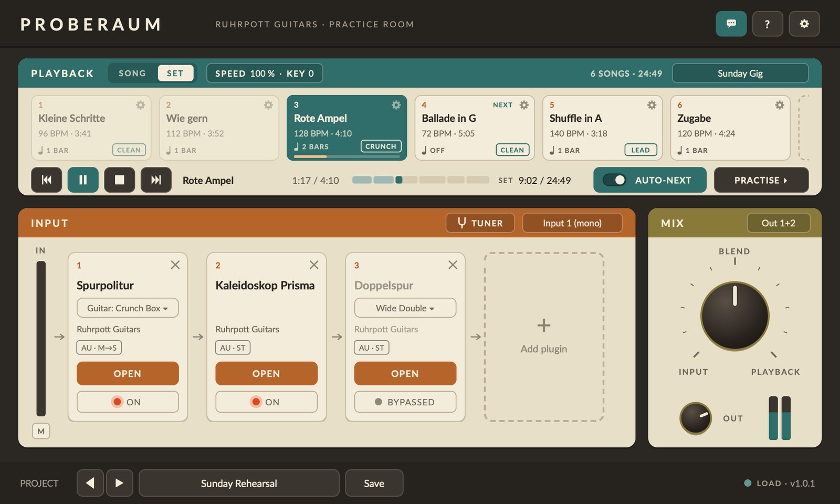
Task: Toggle the Auto-Next switch
Action: 614,180
